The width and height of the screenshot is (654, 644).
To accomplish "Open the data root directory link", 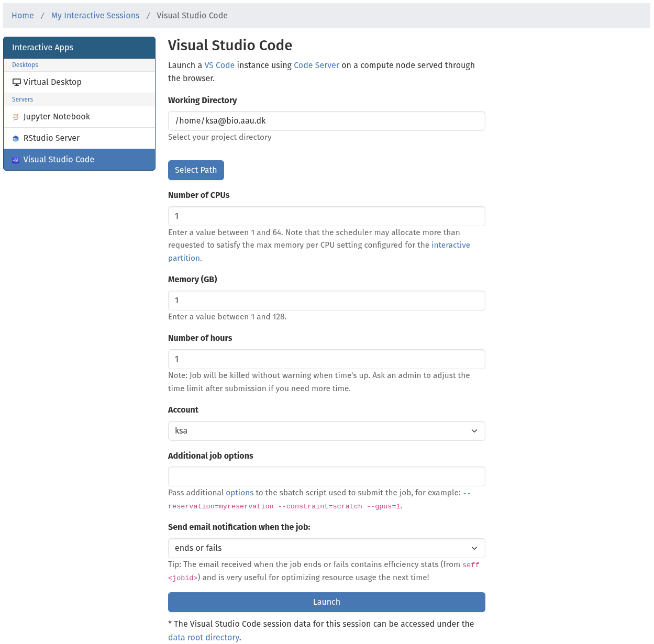I will click(204, 637).
